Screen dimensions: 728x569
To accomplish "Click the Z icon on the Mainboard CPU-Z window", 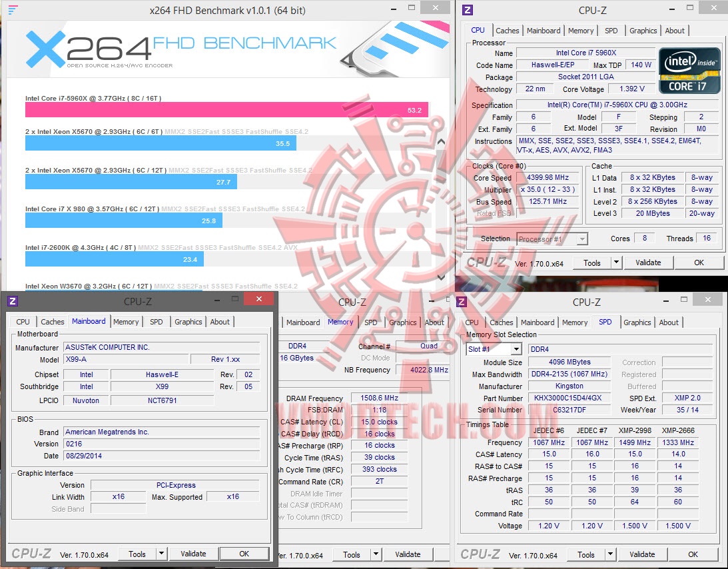I will tap(13, 301).
